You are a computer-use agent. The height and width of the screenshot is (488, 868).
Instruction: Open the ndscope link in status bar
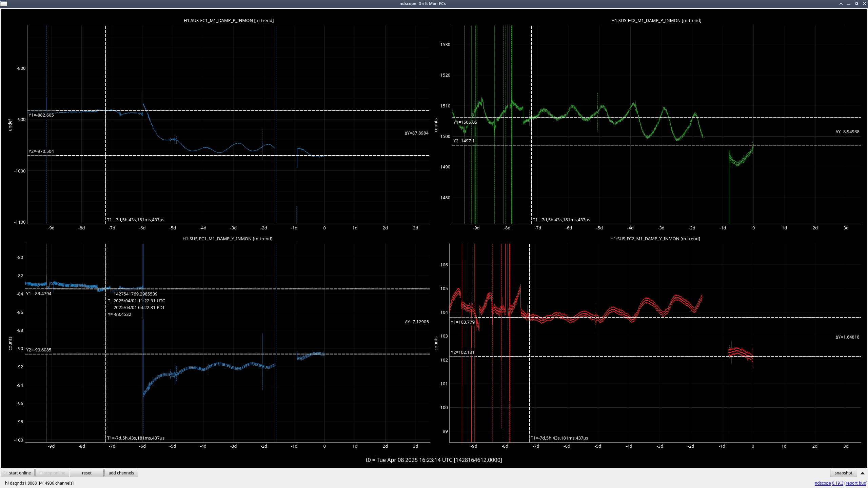823,483
